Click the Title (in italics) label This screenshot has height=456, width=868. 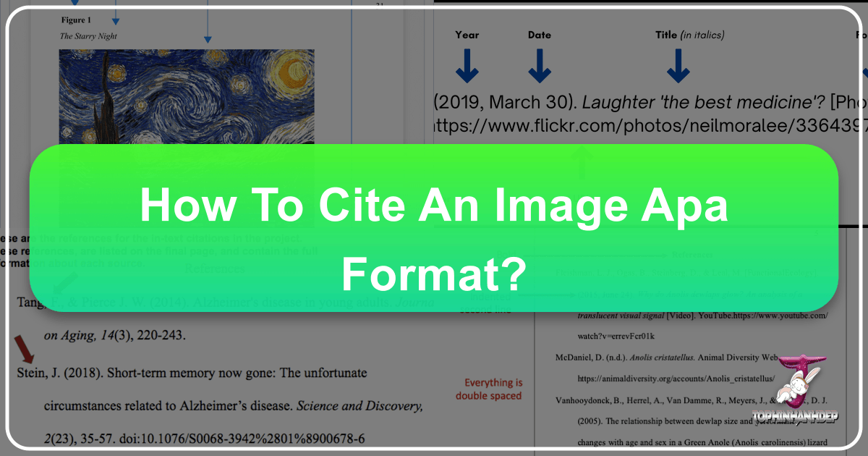[x=690, y=35]
